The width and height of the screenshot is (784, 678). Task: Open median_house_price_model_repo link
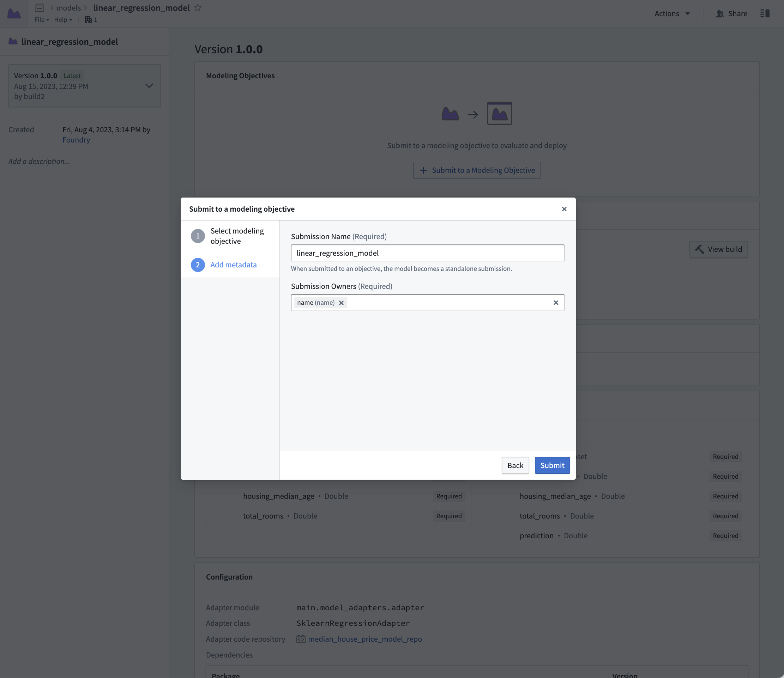tap(365, 639)
